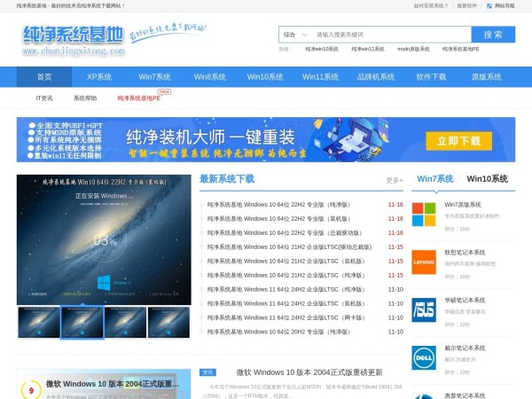This screenshot has height=399, width=532.
Task: Click the Lenovo logo icon
Action: (x=424, y=261)
